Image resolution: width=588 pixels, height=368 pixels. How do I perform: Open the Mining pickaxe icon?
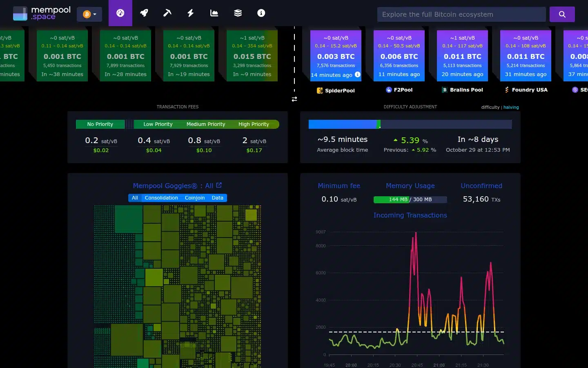167,13
